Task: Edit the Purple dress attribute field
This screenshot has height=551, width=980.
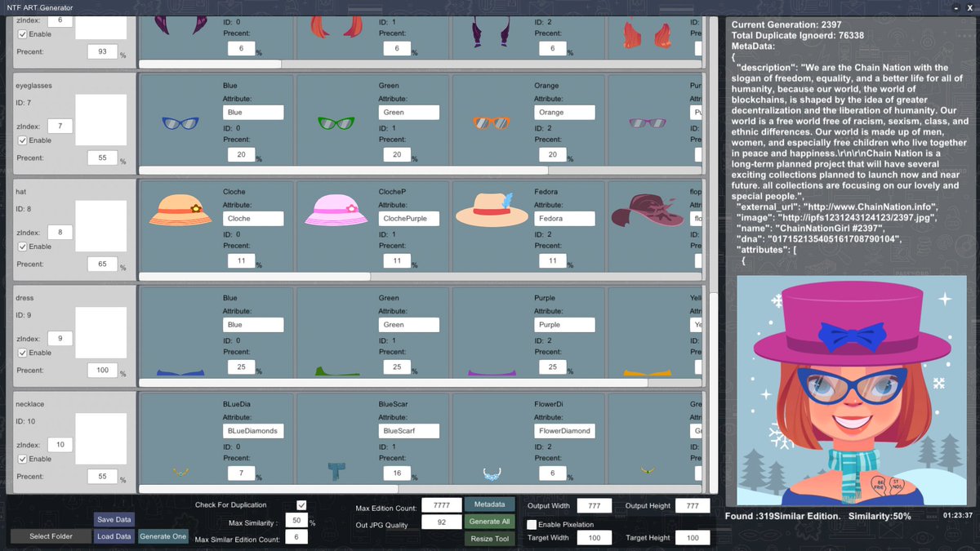Action: pos(564,325)
